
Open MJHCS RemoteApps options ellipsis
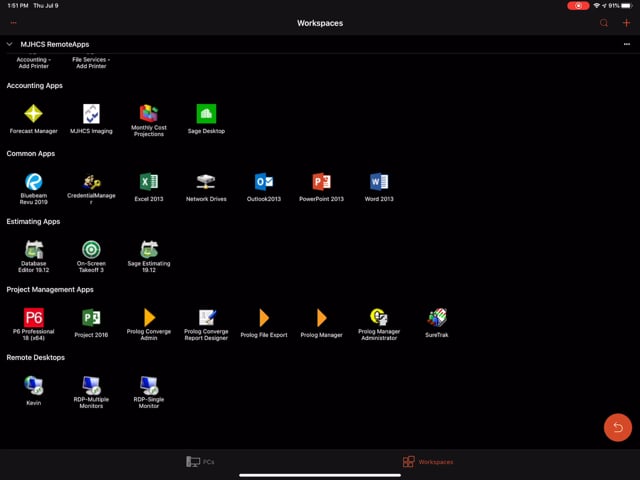coord(627,44)
